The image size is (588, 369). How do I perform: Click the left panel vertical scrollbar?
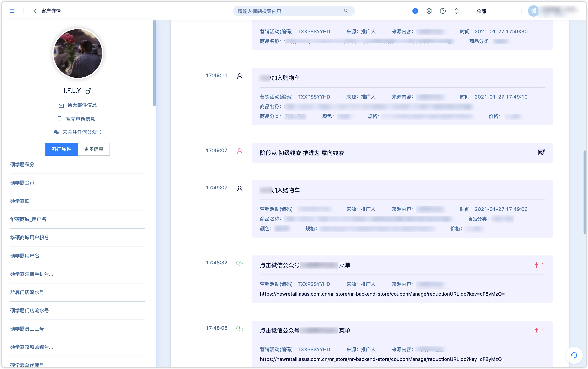(x=155, y=63)
